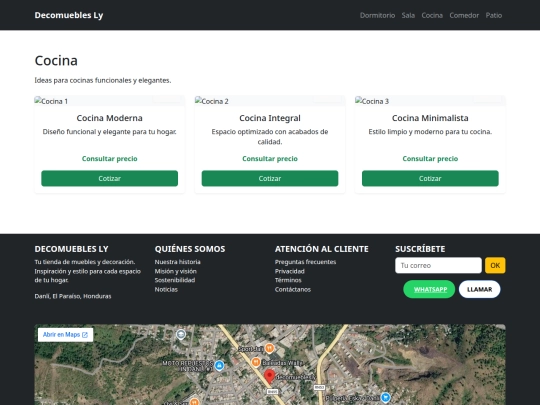
Task: Click the LLAMAR call button
Action: [479, 289]
